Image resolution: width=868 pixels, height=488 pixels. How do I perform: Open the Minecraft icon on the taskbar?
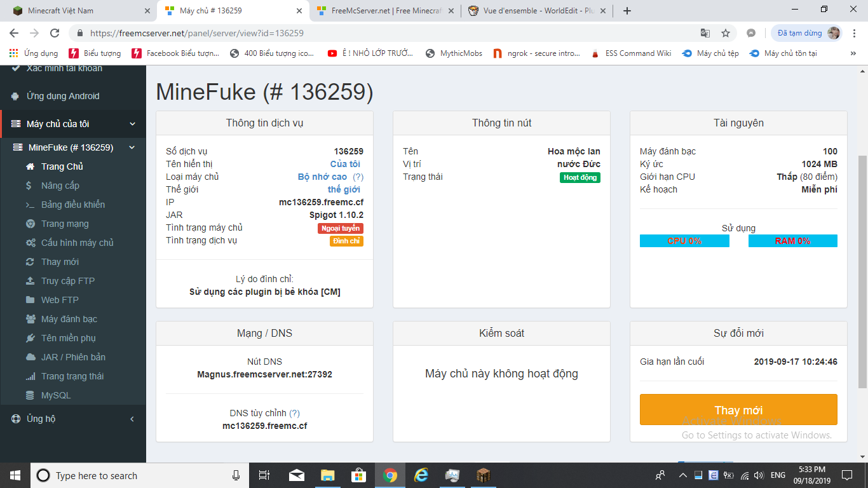click(484, 475)
